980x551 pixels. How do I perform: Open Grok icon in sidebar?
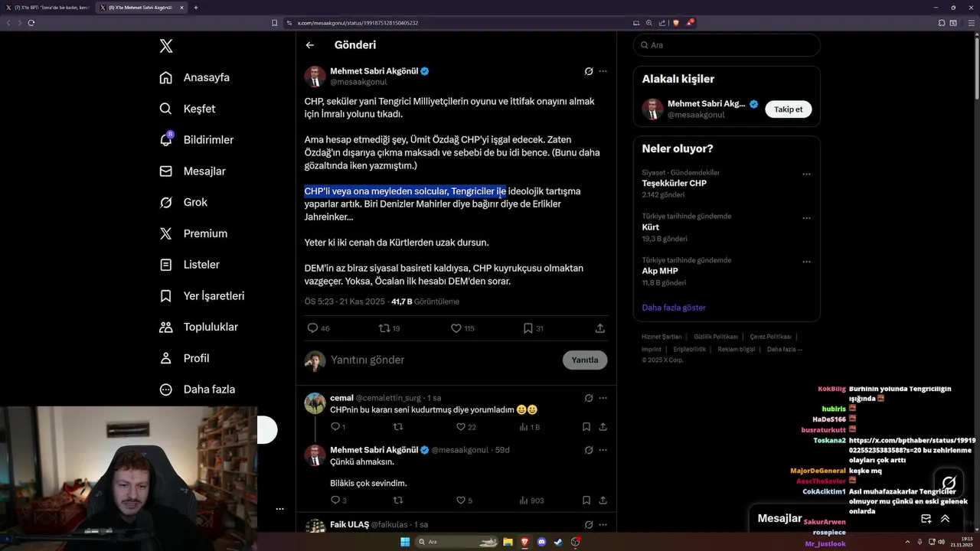165,202
